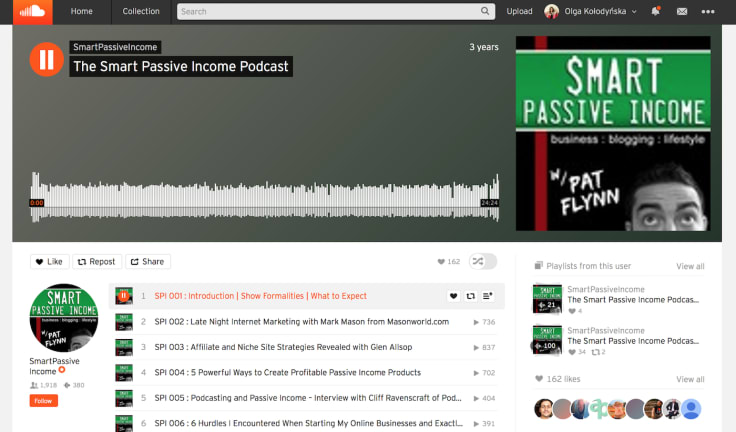Open the Home tab
Screen dimensions: 736x432
(x=82, y=11)
